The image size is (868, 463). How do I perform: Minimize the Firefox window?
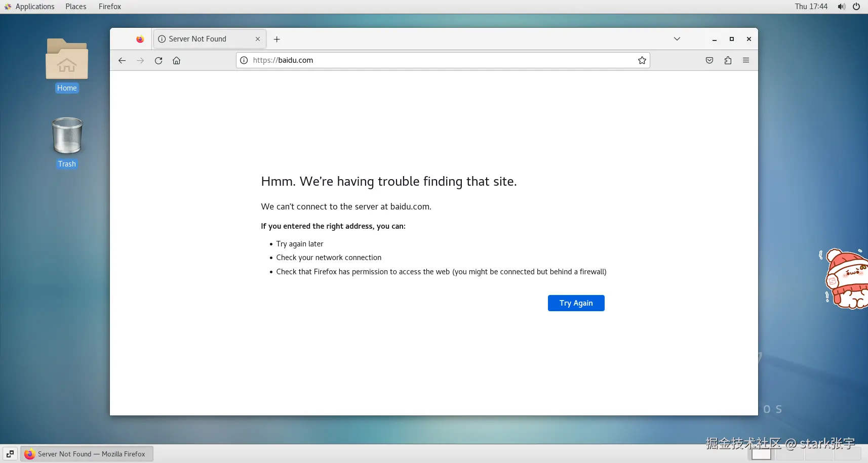pyautogui.click(x=715, y=39)
